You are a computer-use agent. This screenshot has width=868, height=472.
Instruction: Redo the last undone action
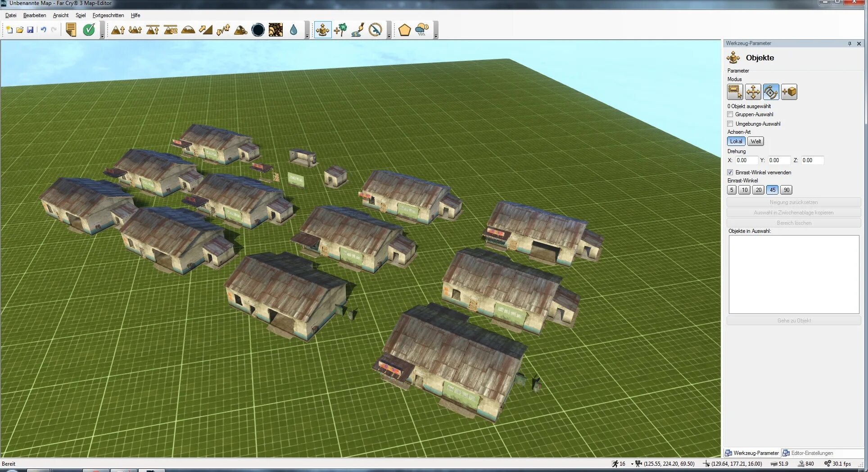point(54,30)
